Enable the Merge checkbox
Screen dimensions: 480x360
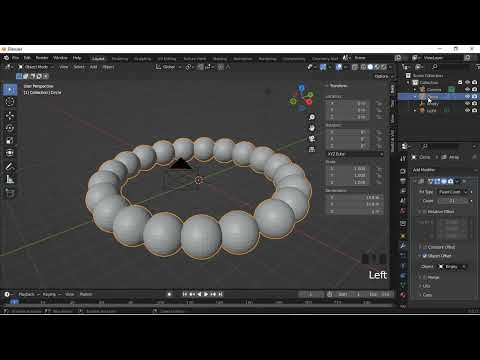click(425, 277)
